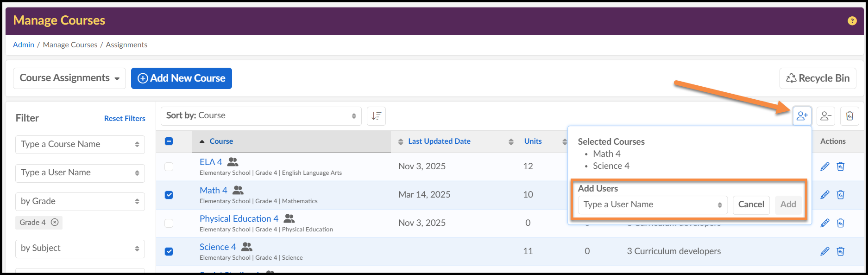Edit the ELA 4 course pencil icon

point(824,166)
